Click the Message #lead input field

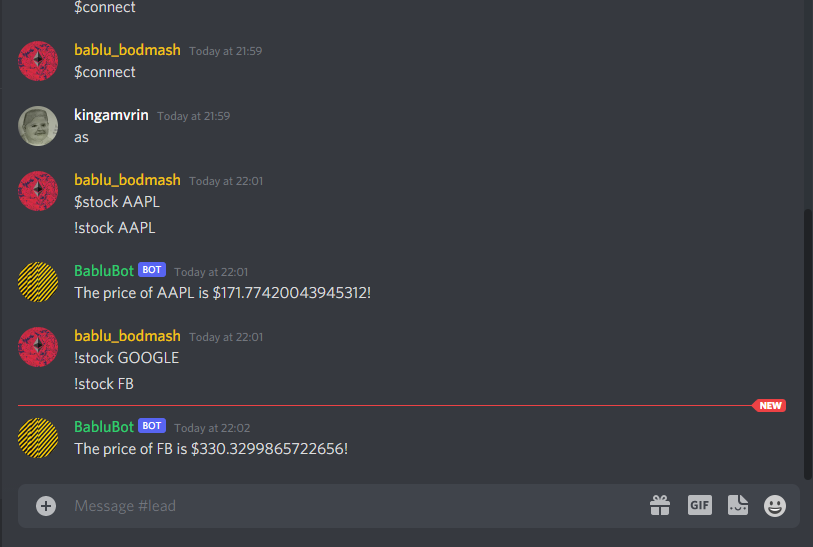(x=358, y=506)
